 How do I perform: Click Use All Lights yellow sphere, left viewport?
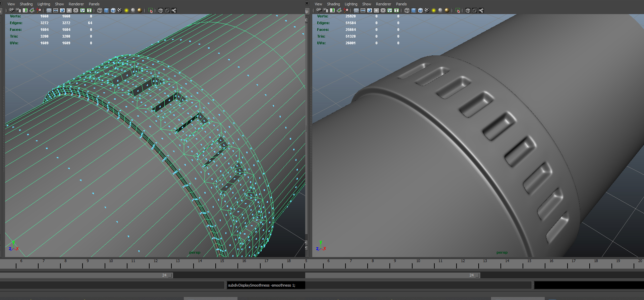click(126, 10)
